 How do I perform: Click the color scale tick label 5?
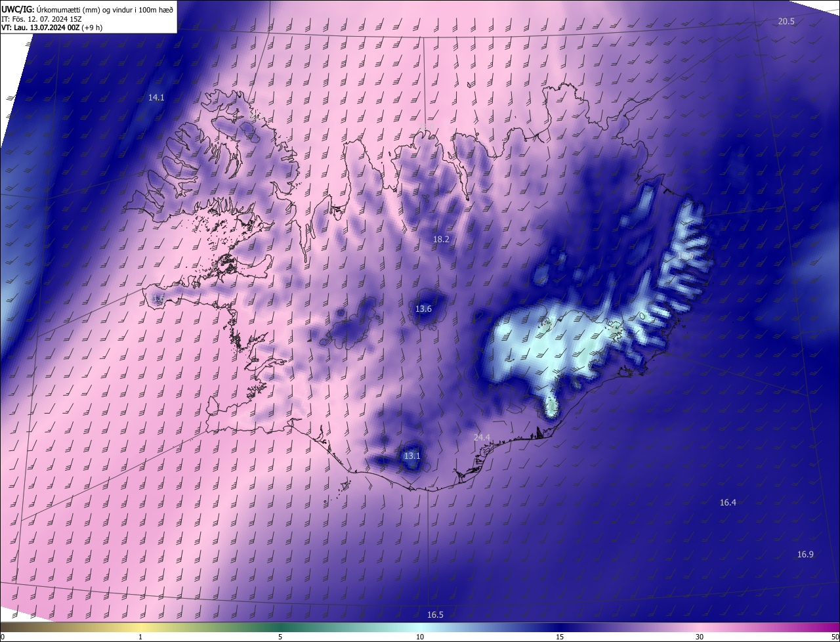pyautogui.click(x=280, y=637)
